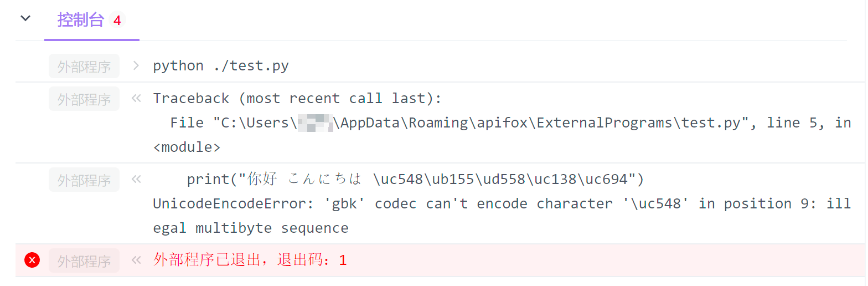Click the test.py file path line

coord(509,123)
